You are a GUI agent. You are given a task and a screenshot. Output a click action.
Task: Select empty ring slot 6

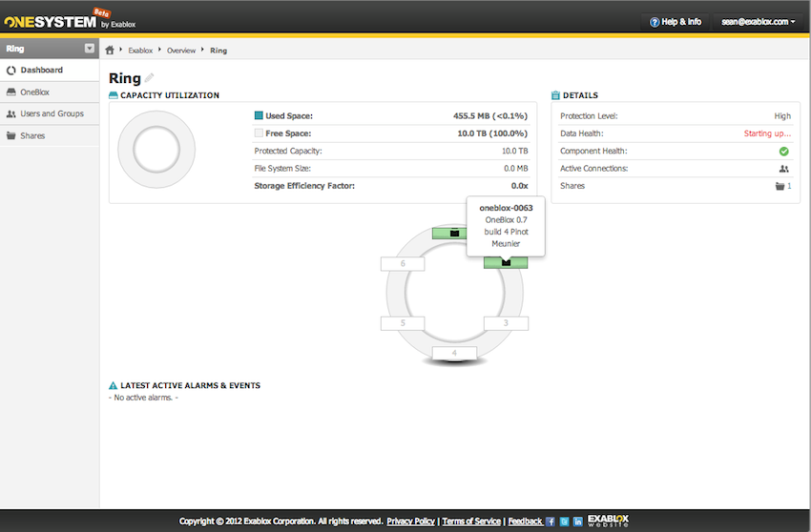tap(403, 264)
